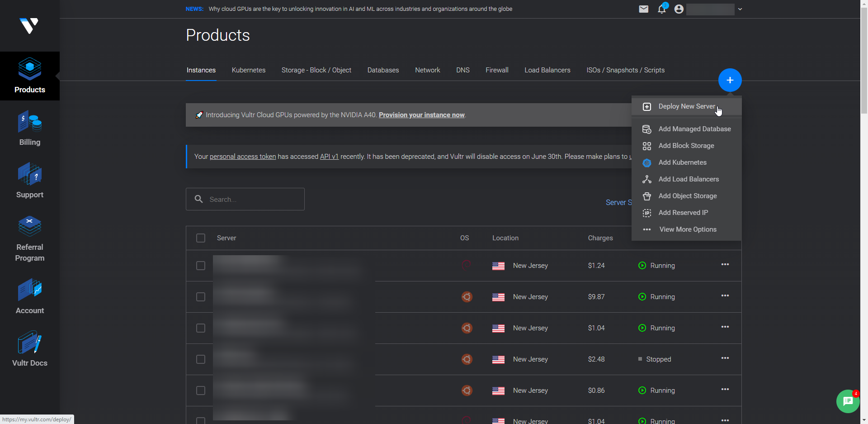Toggle the select-all servers checkbox
868x424 pixels.
201,238
